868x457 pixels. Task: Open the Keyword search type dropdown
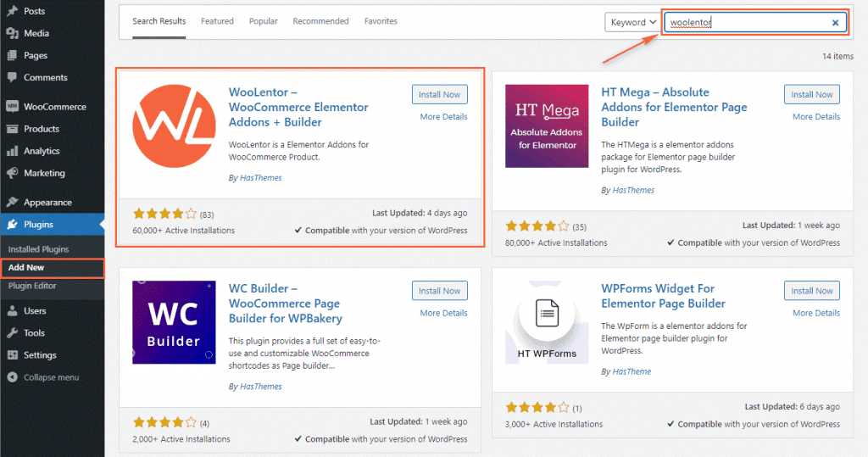tap(632, 23)
